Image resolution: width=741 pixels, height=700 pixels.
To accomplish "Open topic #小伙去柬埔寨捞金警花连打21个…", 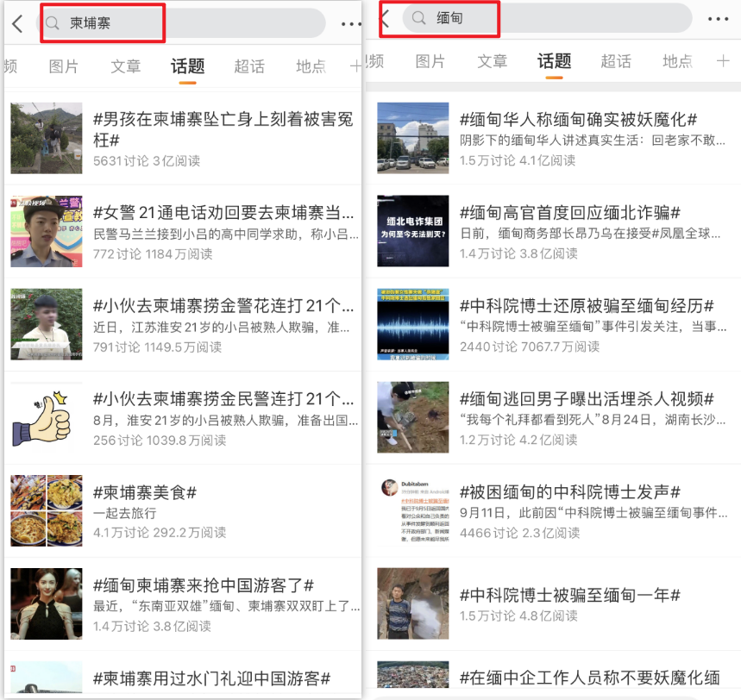I will click(x=223, y=306).
